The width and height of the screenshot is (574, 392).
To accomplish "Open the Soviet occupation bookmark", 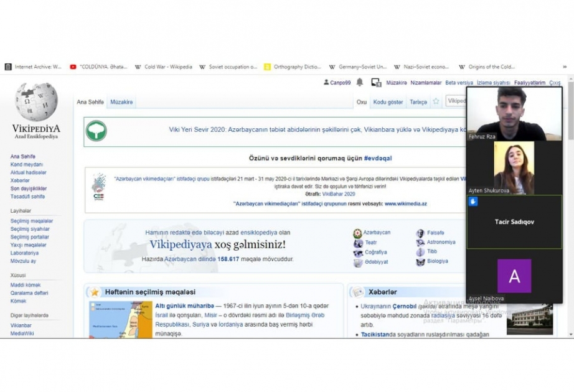I will pyautogui.click(x=228, y=67).
